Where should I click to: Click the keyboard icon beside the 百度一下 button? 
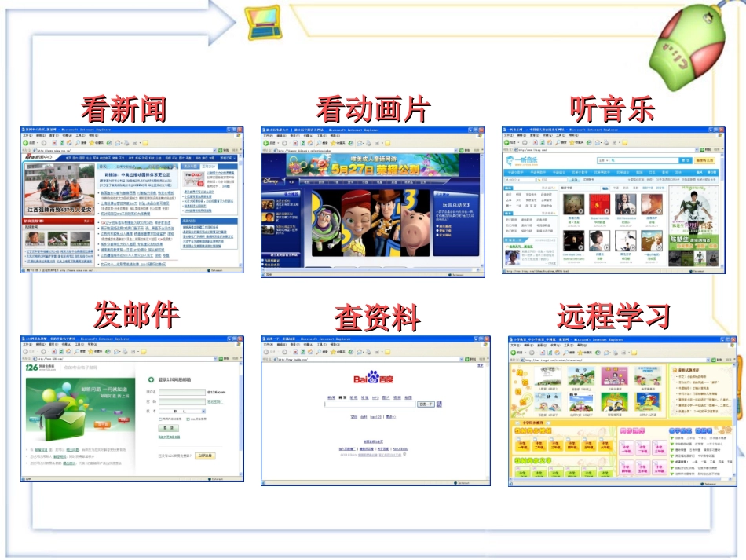tap(439, 404)
